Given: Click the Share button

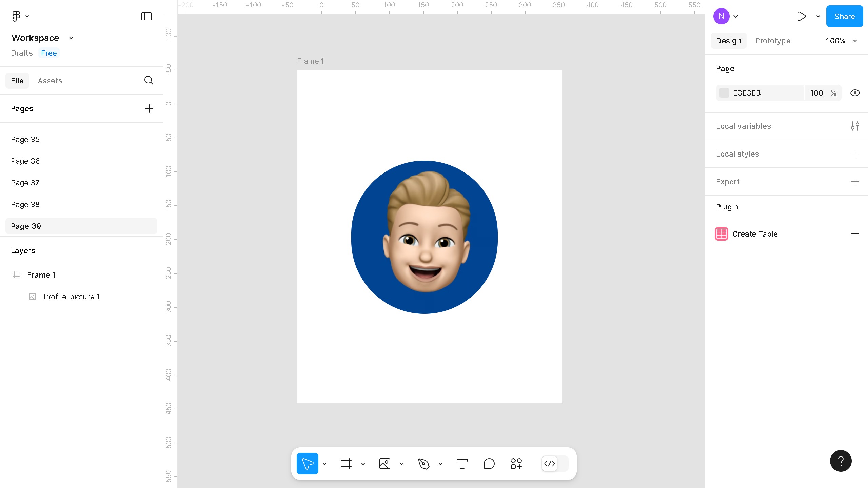Looking at the screenshot, I should [x=844, y=16].
